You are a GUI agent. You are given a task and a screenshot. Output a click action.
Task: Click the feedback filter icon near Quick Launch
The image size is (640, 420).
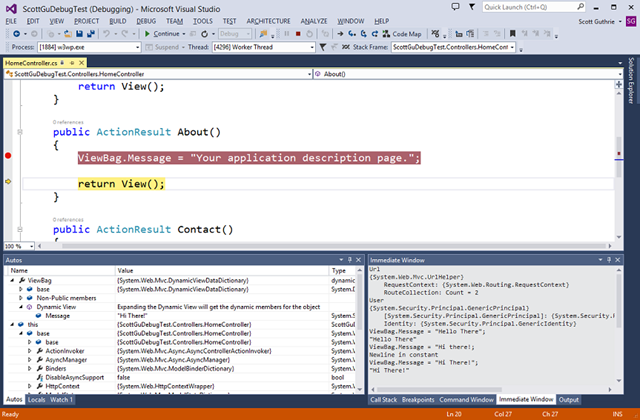click(472, 7)
